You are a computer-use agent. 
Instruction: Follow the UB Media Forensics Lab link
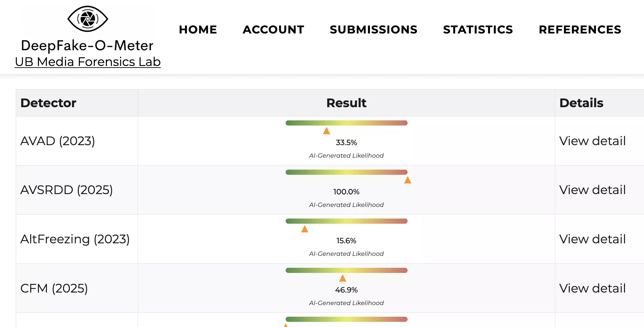(87, 62)
